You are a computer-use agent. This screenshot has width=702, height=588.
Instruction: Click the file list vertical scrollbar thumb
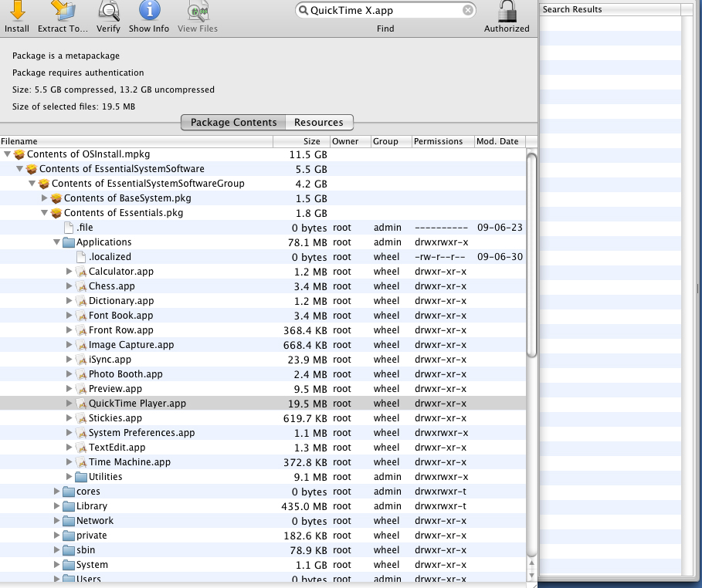pos(531,255)
